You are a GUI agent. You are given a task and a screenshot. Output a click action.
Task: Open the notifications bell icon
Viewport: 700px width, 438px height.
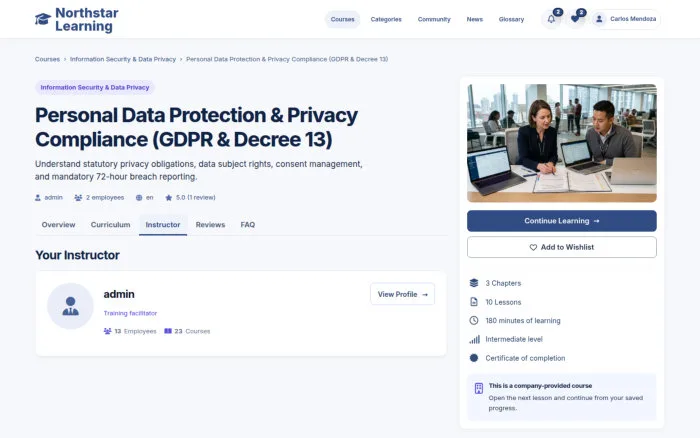pyautogui.click(x=551, y=19)
